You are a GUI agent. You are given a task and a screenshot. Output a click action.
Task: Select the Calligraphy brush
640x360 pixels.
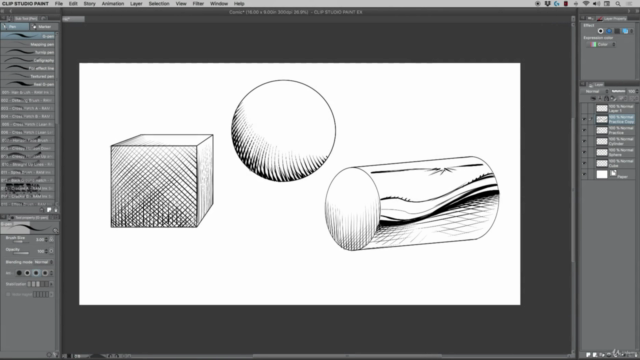point(28,60)
